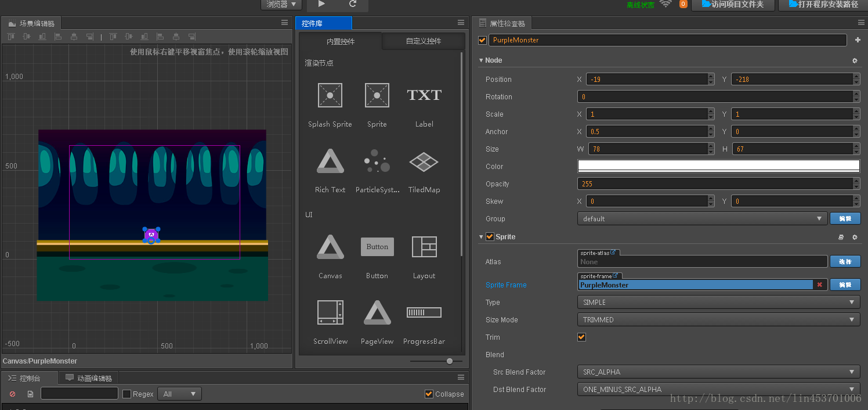Click the Play preview button
The height and width of the screenshot is (410, 868).
[321, 4]
